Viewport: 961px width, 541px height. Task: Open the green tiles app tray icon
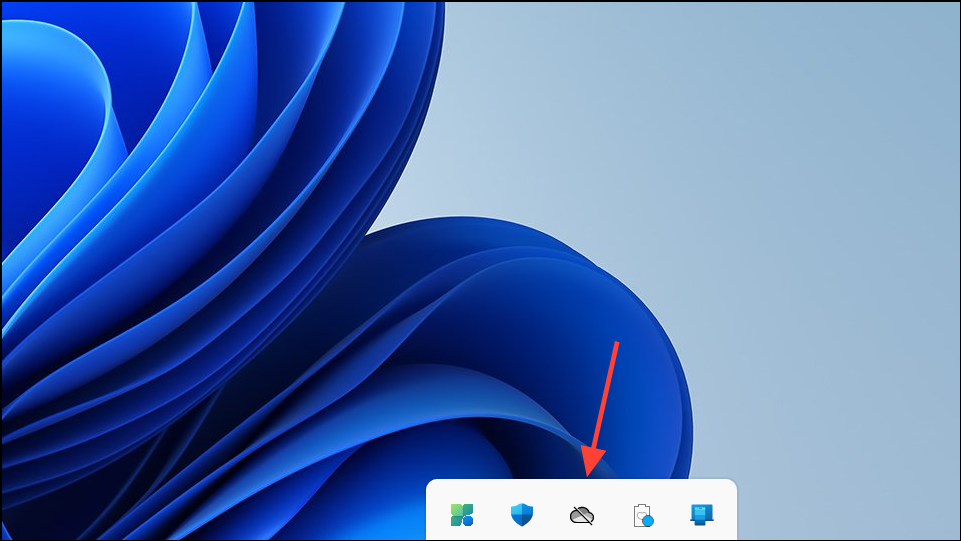coord(462,515)
